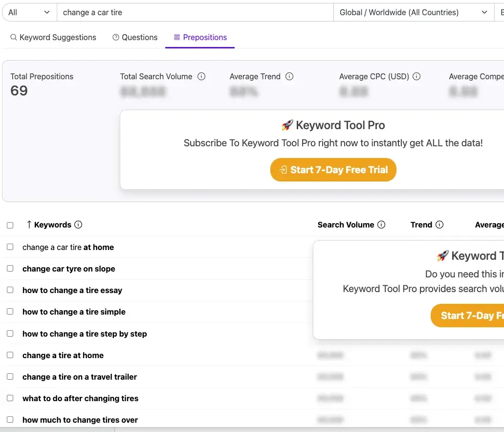Tick checkbox for 'change a tire at home'
Screen dimensions: 504x432
10,355
